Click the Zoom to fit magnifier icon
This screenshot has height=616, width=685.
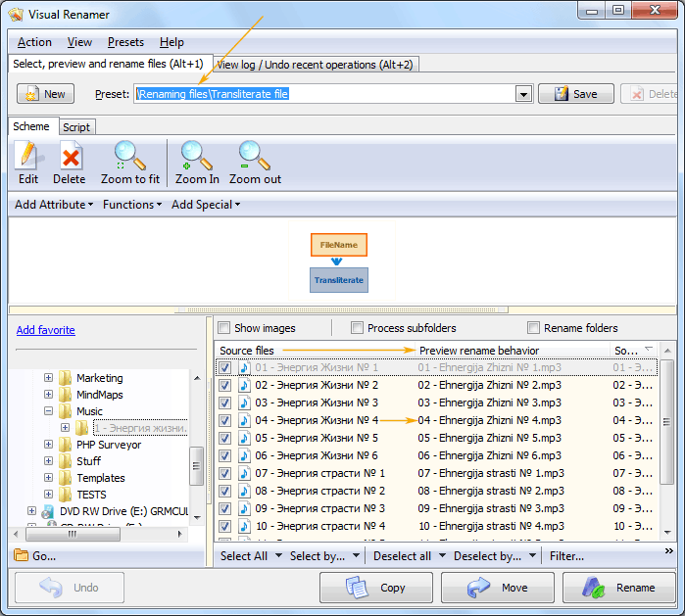point(130,156)
